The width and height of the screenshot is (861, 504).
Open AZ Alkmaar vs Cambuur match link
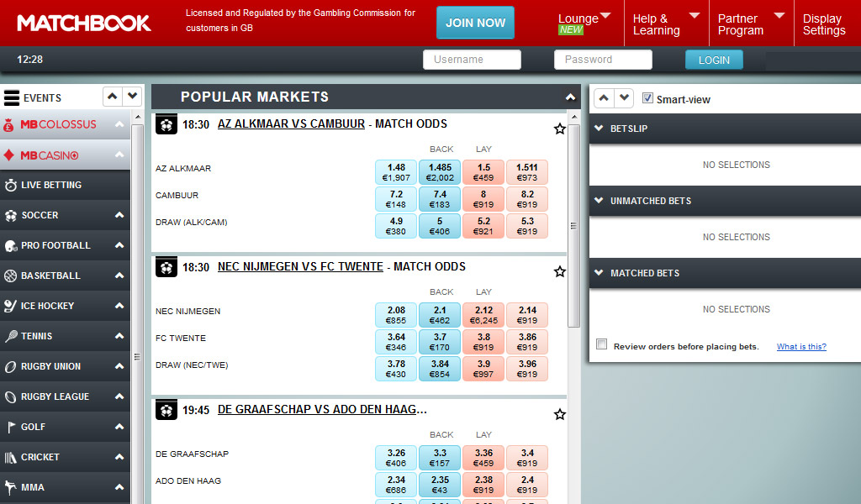(291, 124)
